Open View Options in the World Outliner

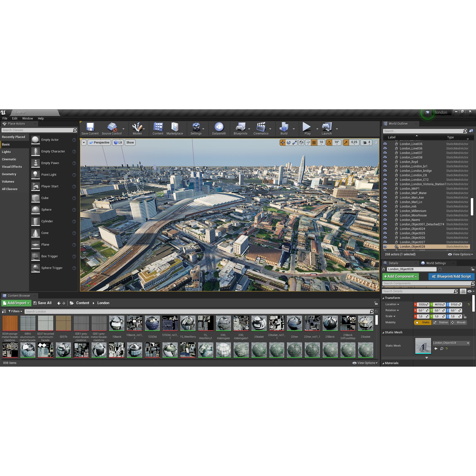coord(460,254)
